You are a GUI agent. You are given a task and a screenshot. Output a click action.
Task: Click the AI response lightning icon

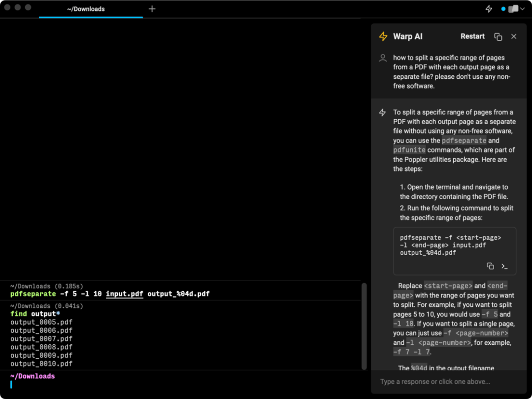coord(382,112)
